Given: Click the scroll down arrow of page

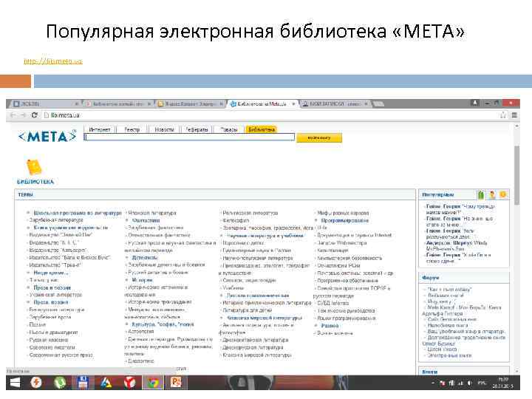Looking at the screenshot, I should pos(516,372).
